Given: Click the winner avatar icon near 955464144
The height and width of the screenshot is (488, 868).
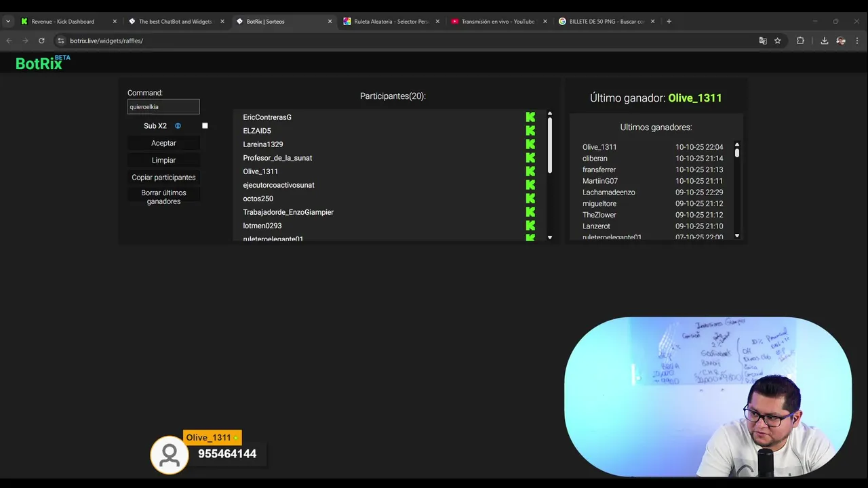Looking at the screenshot, I should (x=170, y=455).
